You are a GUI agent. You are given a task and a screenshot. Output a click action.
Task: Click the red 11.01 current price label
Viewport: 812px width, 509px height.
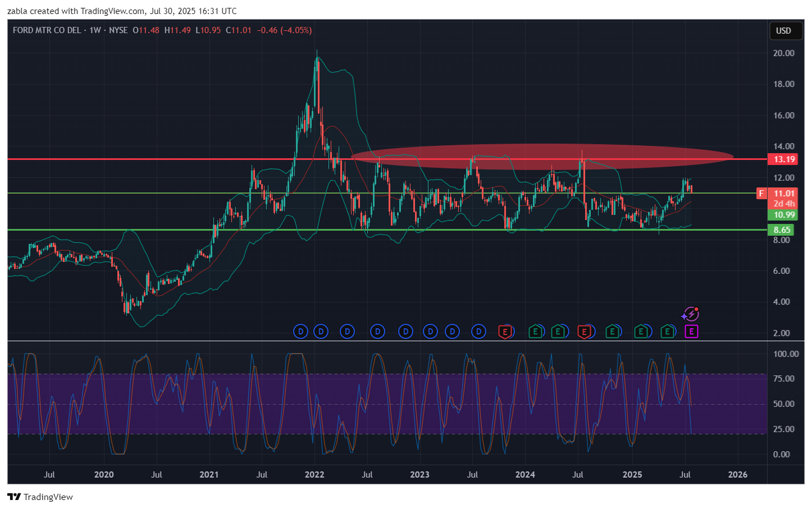click(x=784, y=194)
